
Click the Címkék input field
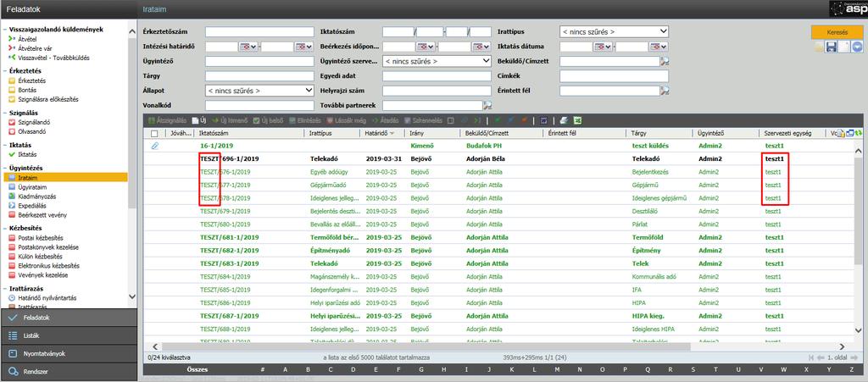614,76
